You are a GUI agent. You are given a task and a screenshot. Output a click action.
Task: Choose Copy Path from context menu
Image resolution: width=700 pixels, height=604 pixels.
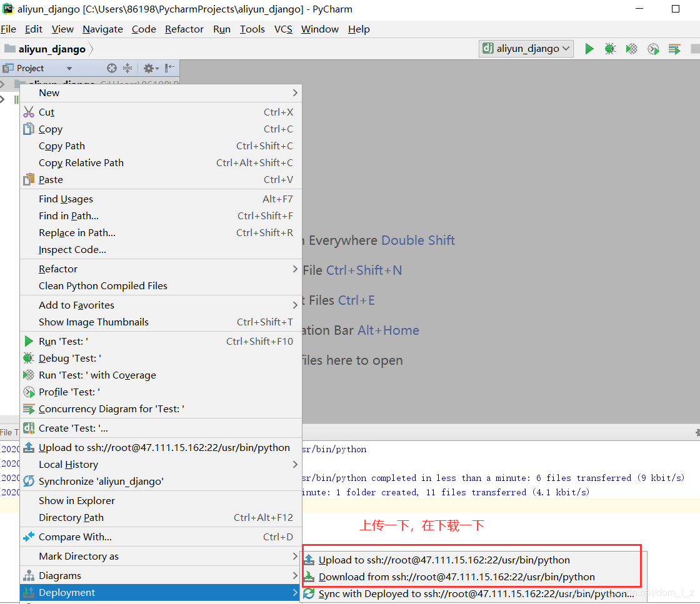[161, 146]
